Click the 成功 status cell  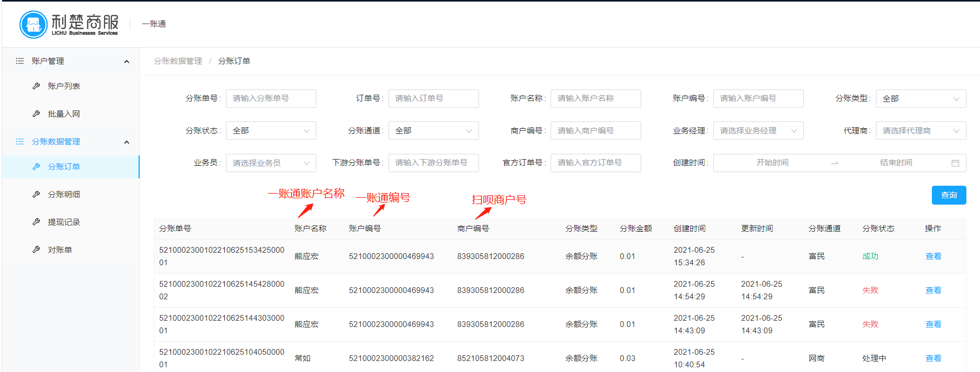tap(870, 256)
